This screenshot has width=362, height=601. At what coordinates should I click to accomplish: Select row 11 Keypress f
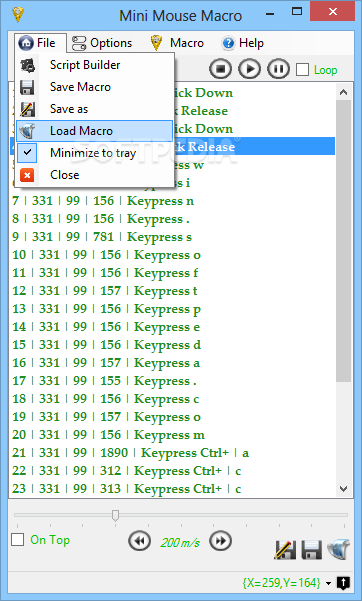(172, 273)
